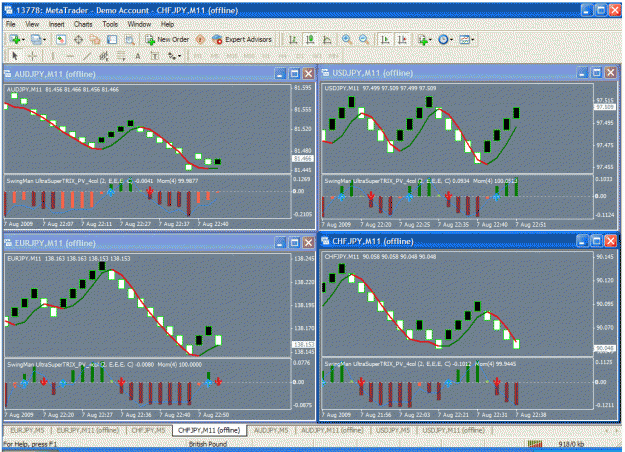625x452 pixels.
Task: Switch to the CHFJPY,M5 tab
Action: (x=148, y=430)
